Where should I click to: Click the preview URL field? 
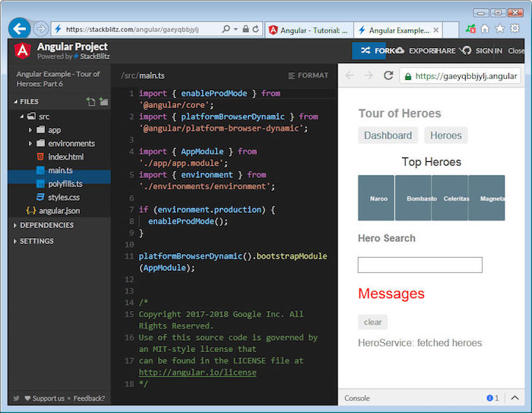pyautogui.click(x=460, y=76)
